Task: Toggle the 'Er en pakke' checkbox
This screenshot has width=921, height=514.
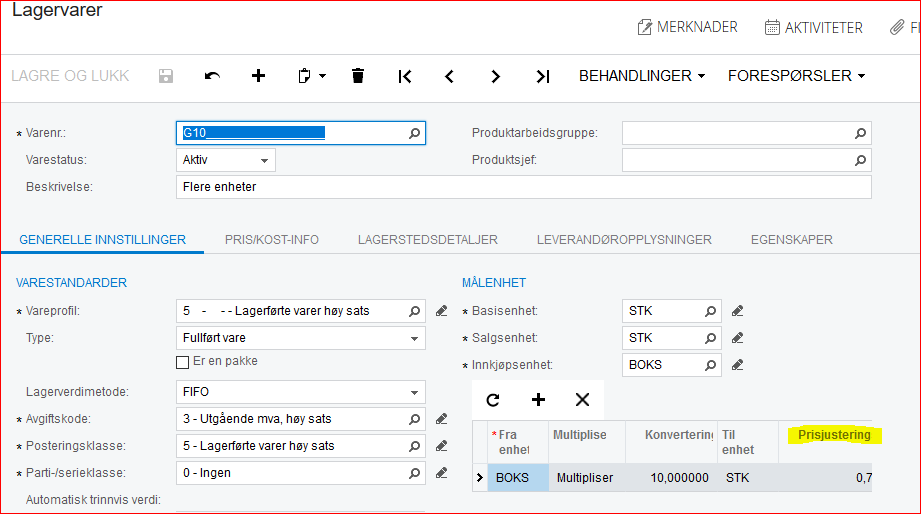Action: tap(182, 362)
